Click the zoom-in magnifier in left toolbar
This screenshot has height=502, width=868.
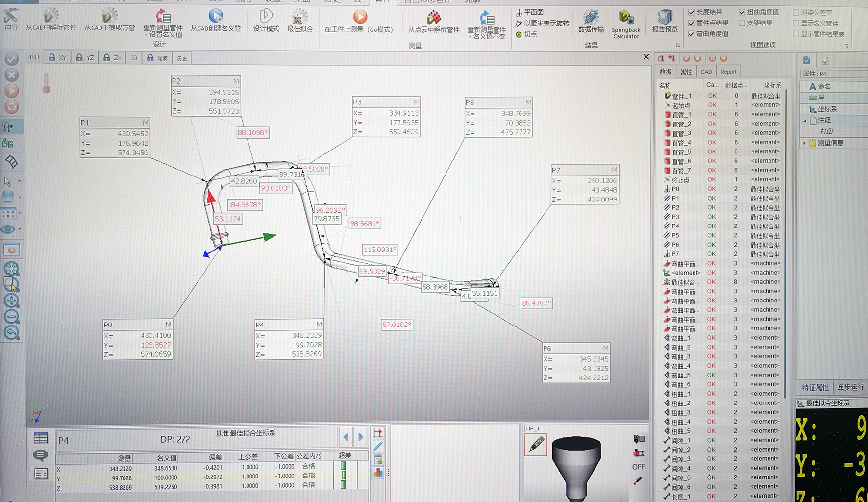(11, 301)
